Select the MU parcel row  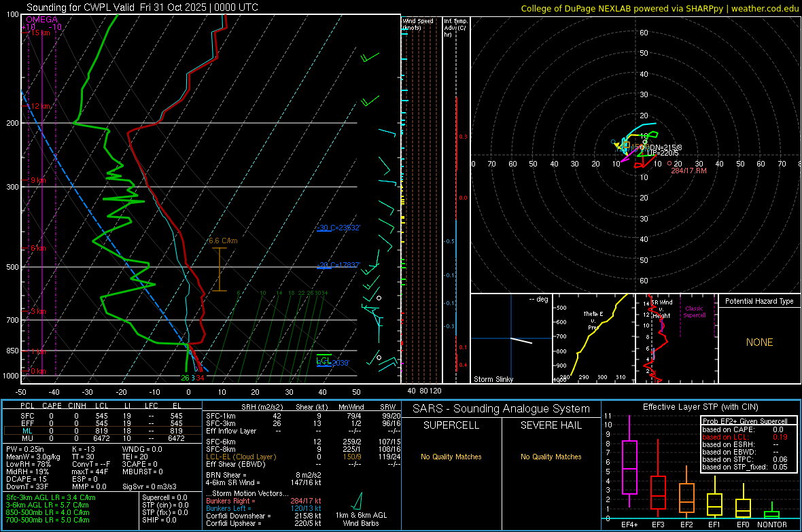102,438
